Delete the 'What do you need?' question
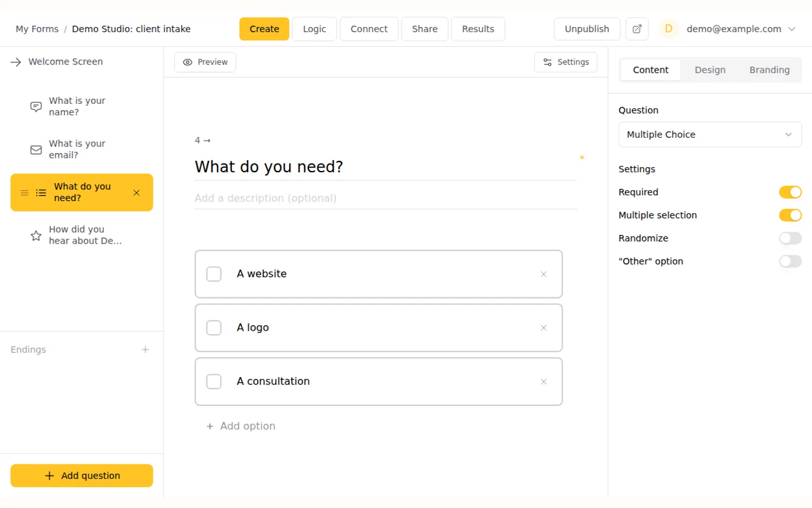The width and height of the screenshot is (812, 508). tap(136, 192)
